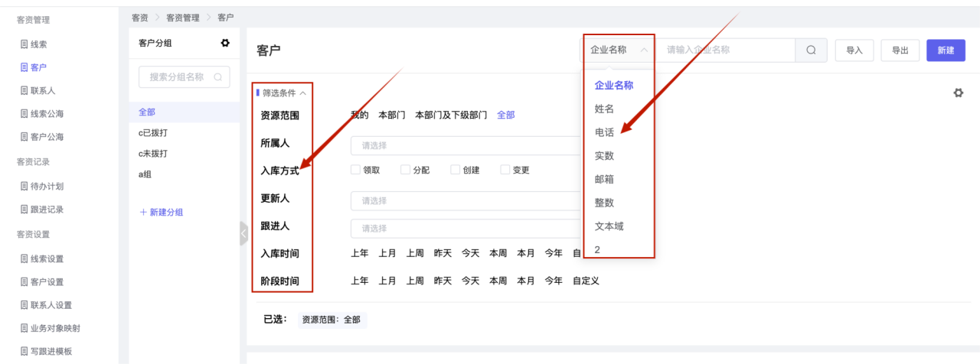Open the 更新人 select dropdown
The height and width of the screenshot is (364, 980).
(x=467, y=200)
